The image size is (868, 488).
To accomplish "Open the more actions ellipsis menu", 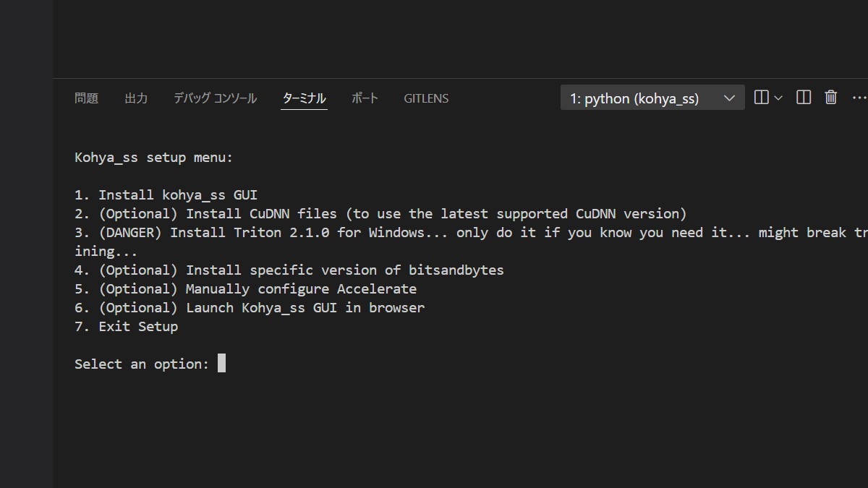I will point(859,98).
